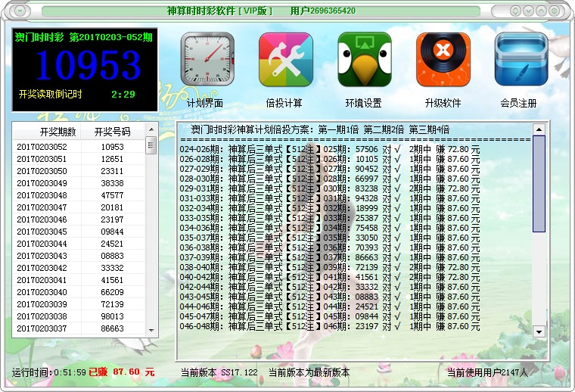The image size is (575, 392).
Task: Click the 当前版本 SS17.122 status text
Action: [x=219, y=372]
